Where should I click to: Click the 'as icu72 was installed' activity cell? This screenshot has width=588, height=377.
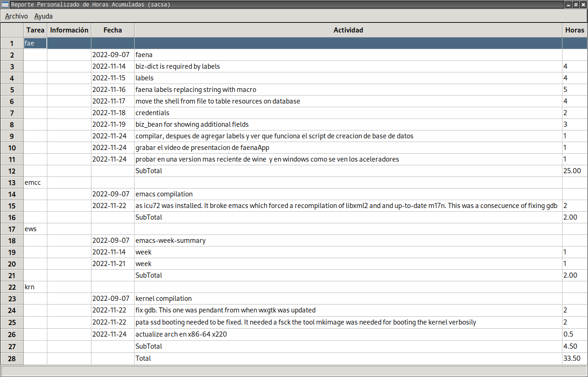348,206
